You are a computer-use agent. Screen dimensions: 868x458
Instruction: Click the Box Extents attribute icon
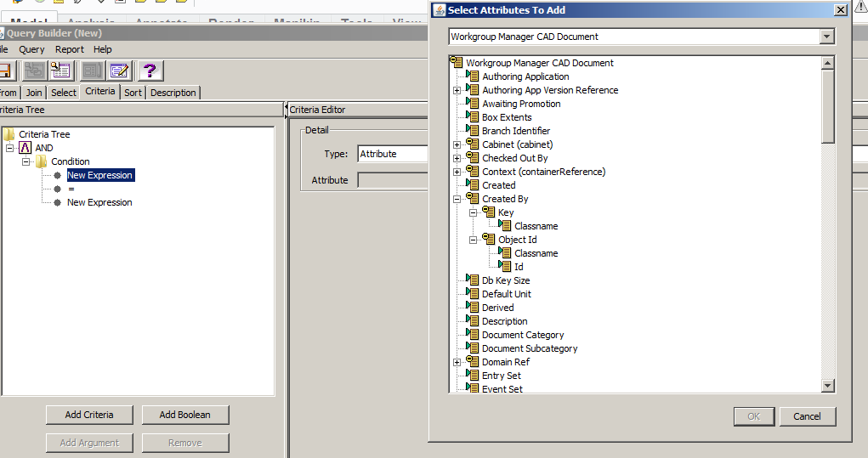[x=472, y=116]
